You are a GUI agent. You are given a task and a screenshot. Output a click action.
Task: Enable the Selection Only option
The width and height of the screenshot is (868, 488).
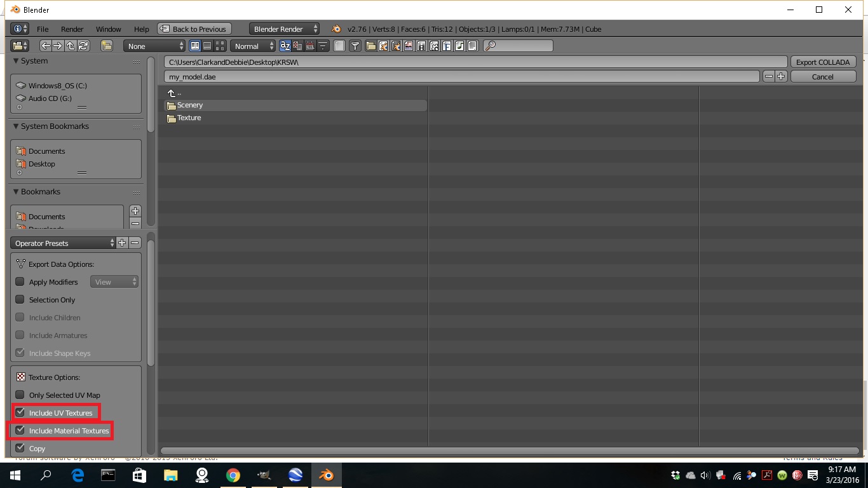point(20,300)
